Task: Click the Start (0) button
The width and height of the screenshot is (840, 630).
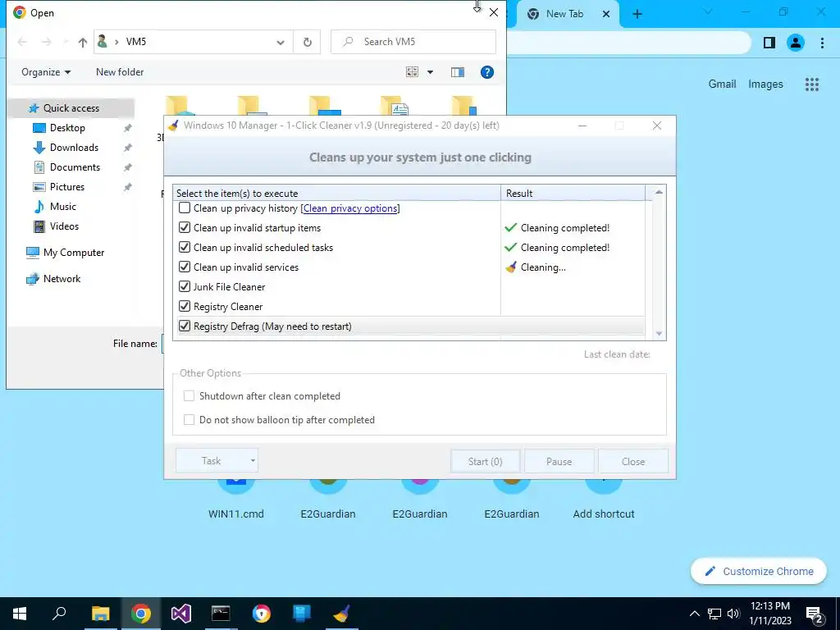Action: click(485, 461)
